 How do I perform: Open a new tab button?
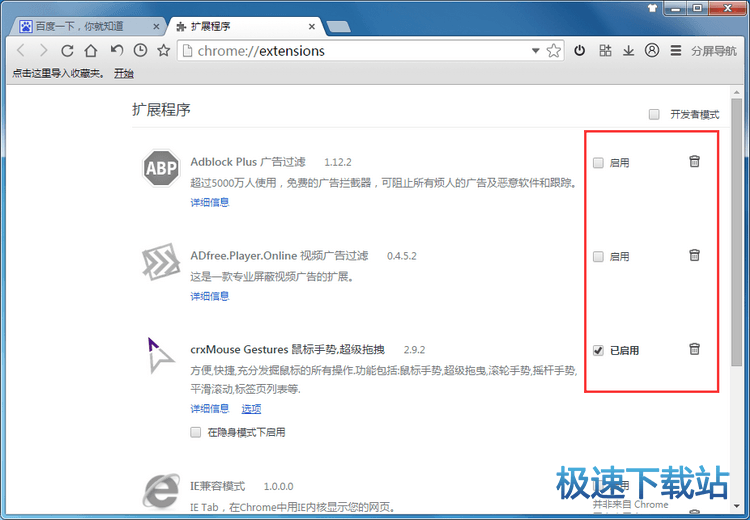pos(338,27)
